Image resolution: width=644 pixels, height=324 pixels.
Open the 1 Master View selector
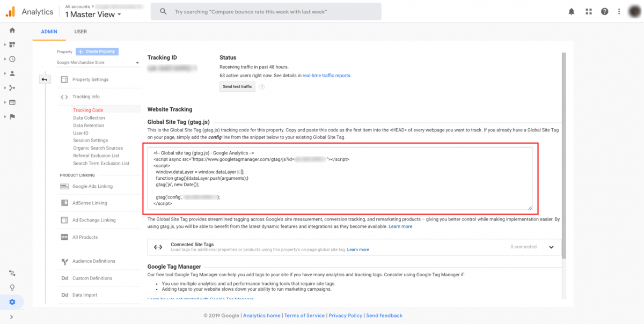point(93,14)
